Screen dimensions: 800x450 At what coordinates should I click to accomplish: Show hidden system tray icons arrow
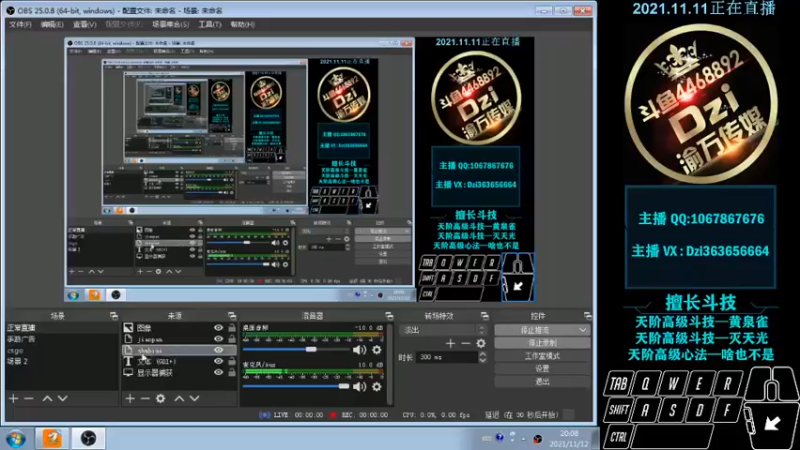[524, 438]
